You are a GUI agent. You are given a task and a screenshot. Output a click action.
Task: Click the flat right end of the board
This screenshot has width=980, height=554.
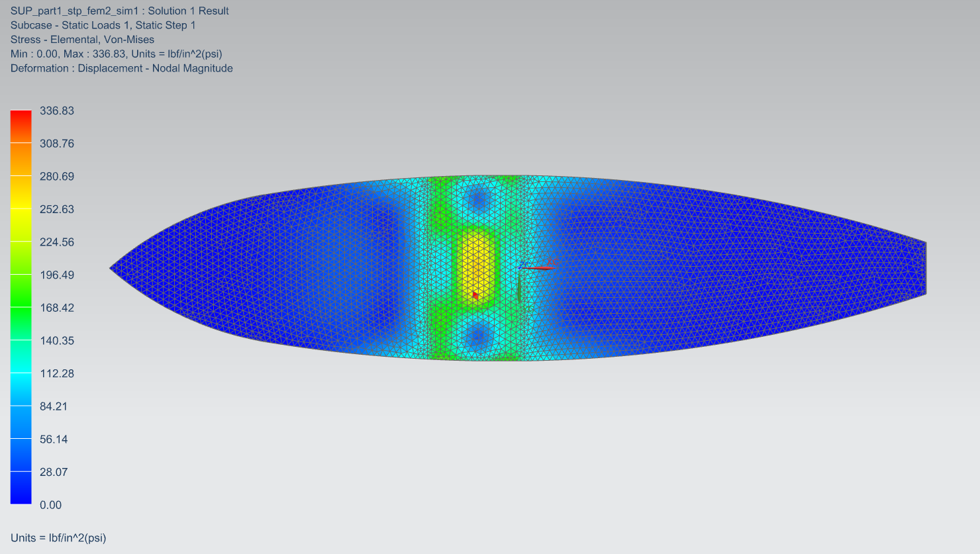pos(924,268)
